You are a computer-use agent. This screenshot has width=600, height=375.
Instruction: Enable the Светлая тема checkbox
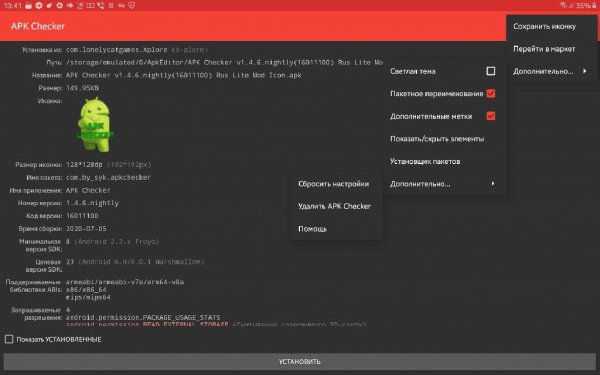491,71
